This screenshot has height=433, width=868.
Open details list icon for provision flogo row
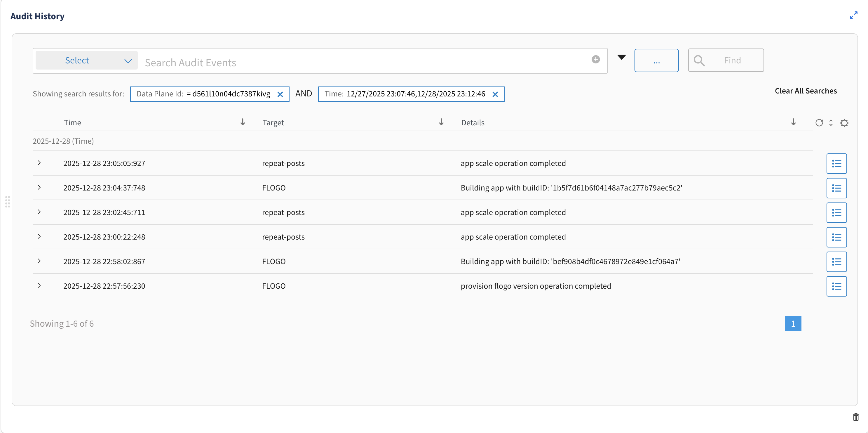click(836, 286)
